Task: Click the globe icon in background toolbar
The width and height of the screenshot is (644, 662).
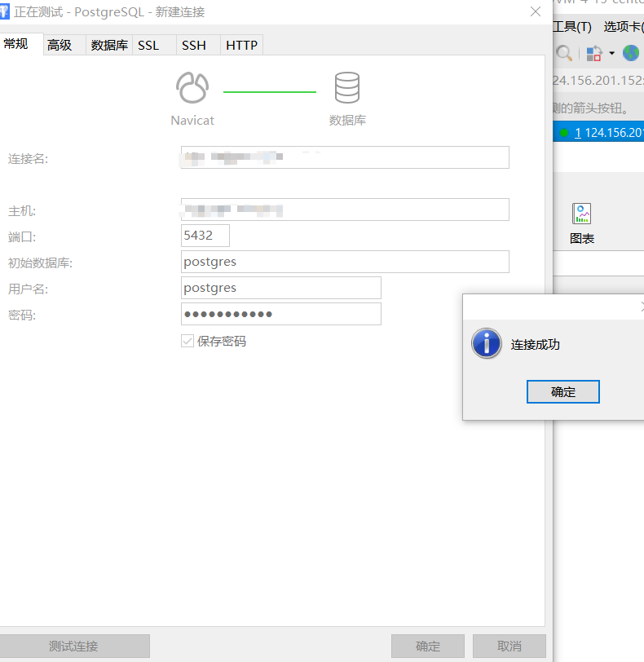Action: pyautogui.click(x=631, y=53)
